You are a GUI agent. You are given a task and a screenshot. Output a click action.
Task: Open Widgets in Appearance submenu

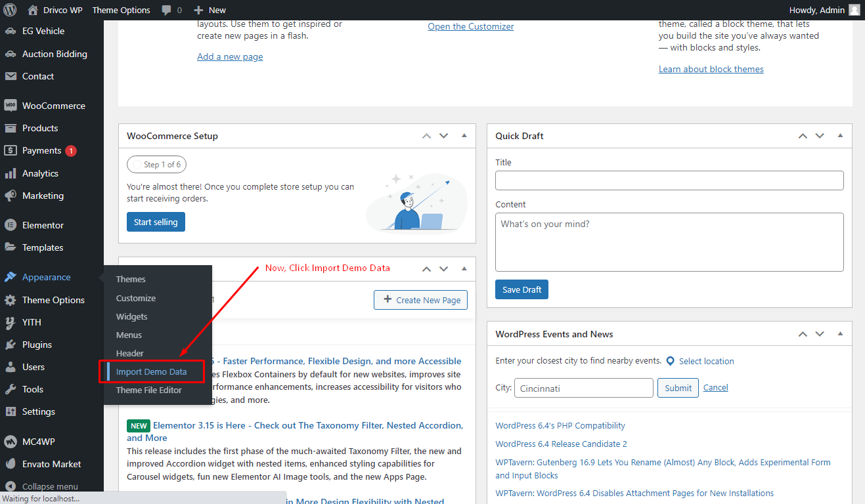point(132,316)
